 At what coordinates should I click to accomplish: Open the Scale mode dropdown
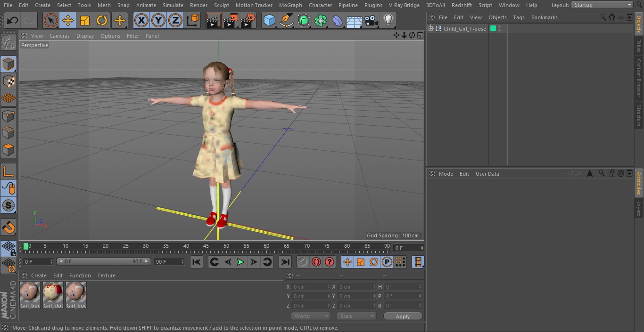[356, 316]
